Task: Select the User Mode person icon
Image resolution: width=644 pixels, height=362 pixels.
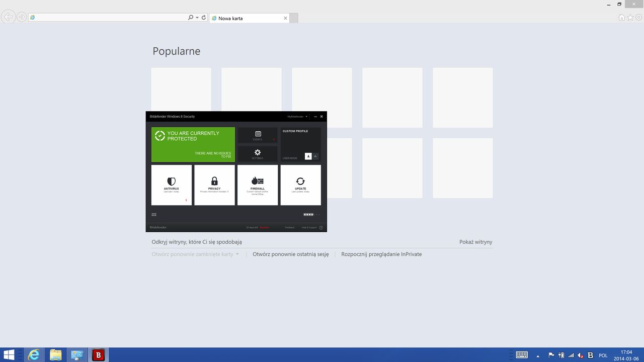Action: coord(308,156)
